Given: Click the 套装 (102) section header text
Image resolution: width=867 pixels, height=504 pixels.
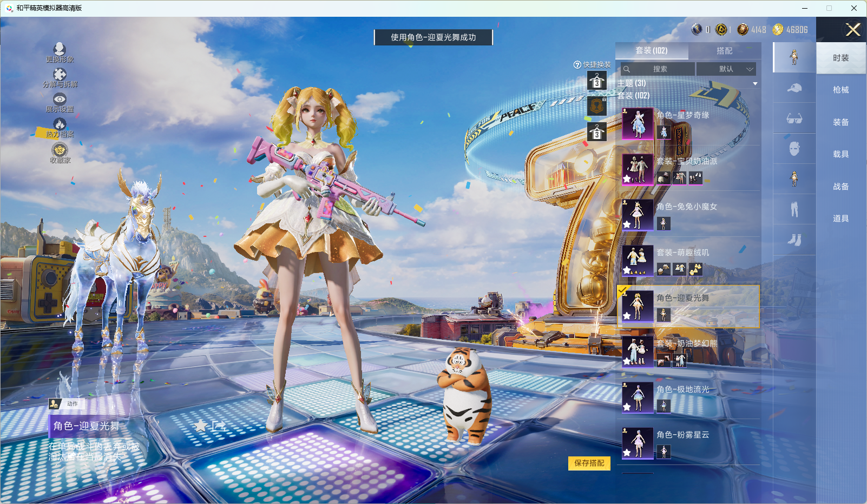Looking at the screenshot, I should 634,96.
